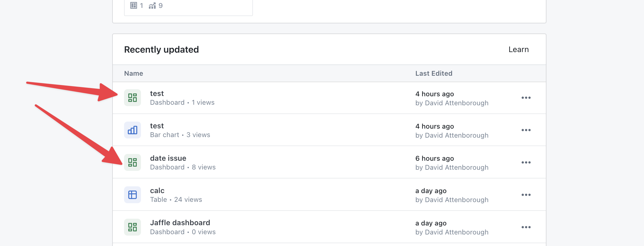Open the "date issue" dashboard
The height and width of the screenshot is (246, 644).
(x=168, y=158)
